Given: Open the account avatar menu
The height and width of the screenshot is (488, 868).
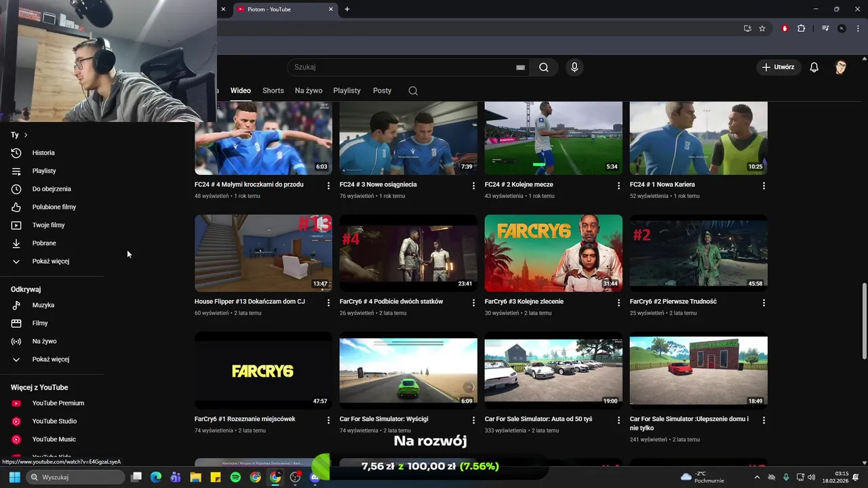Looking at the screenshot, I should 841,67.
